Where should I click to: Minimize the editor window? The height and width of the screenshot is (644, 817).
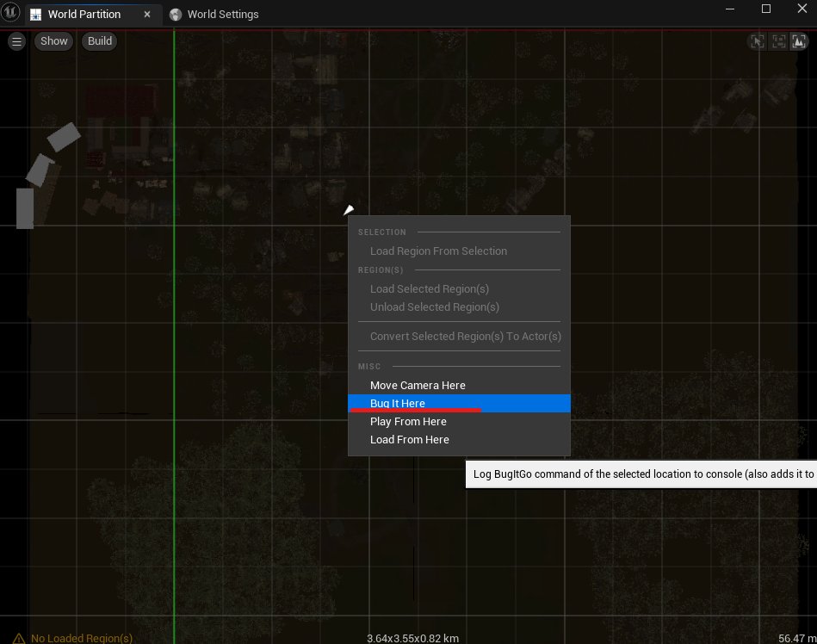(x=730, y=9)
